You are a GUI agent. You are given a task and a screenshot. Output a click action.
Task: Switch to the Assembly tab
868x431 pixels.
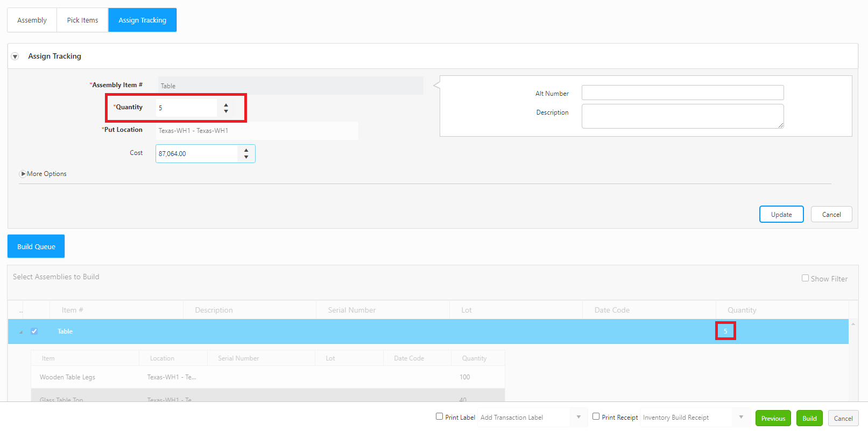32,20
